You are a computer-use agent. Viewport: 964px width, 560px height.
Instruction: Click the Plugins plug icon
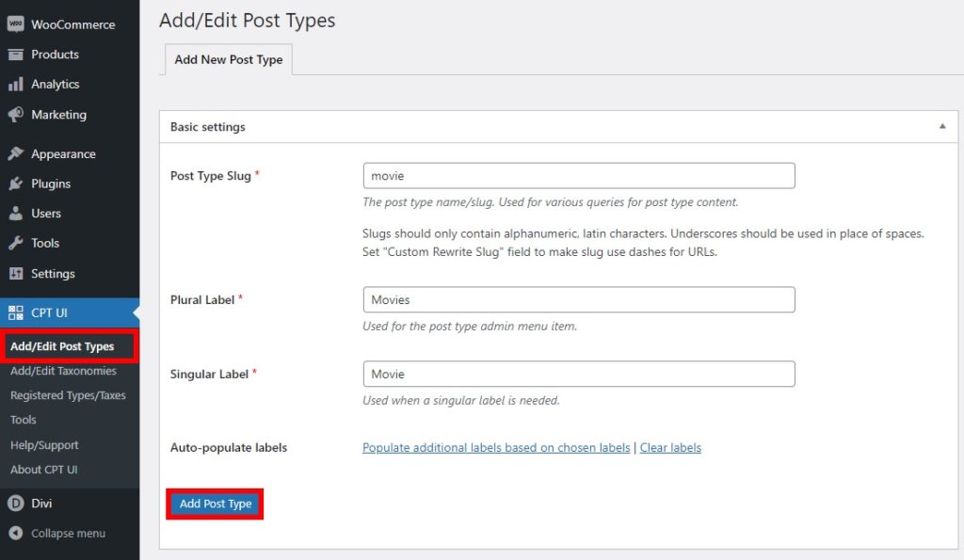point(15,184)
